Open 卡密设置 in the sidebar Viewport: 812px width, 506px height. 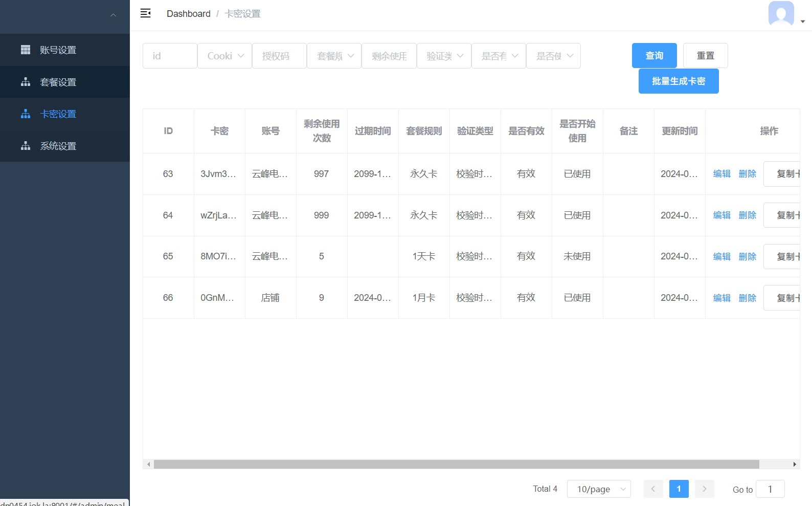tap(58, 114)
